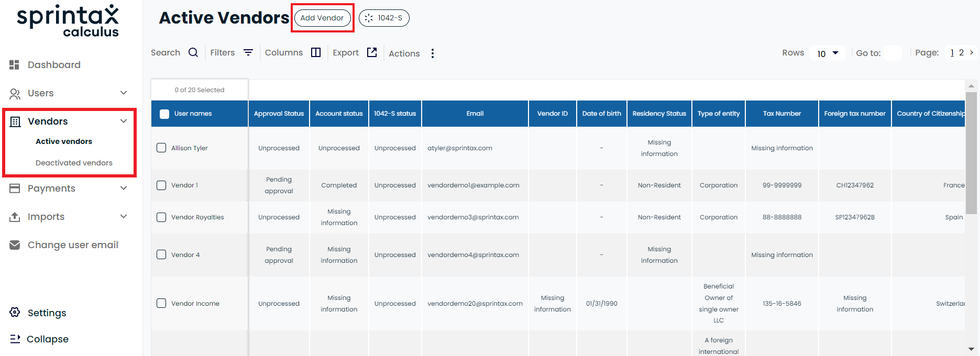Open the Dashboard menu item
Viewport: 980px width, 356px height.
pos(54,65)
